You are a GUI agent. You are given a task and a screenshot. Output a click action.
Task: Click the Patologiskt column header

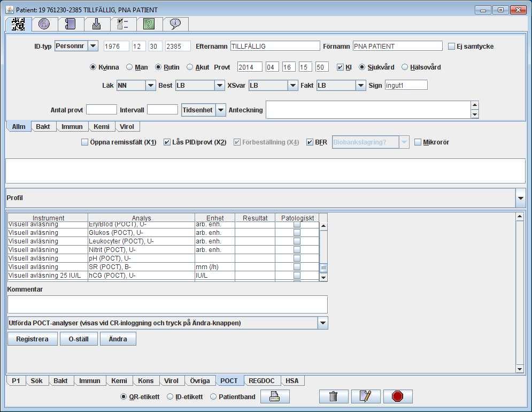coord(297,218)
